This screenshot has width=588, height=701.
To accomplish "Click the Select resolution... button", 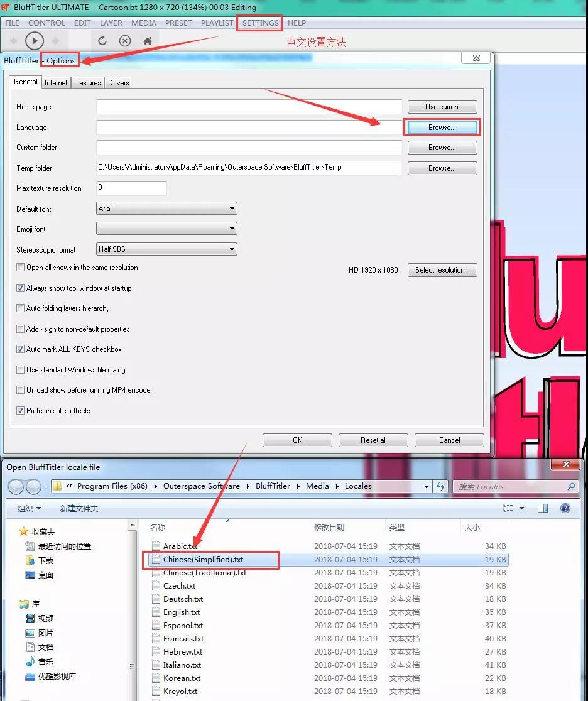I will tap(442, 270).
